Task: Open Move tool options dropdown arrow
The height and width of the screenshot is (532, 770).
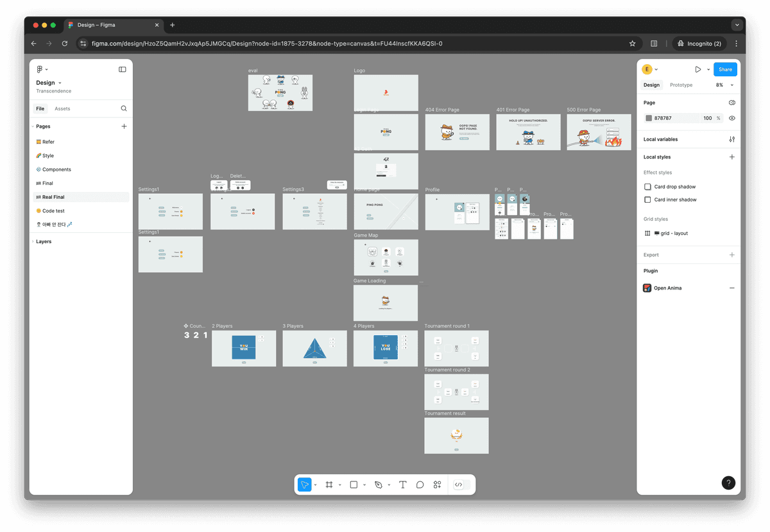Action: [x=315, y=485]
